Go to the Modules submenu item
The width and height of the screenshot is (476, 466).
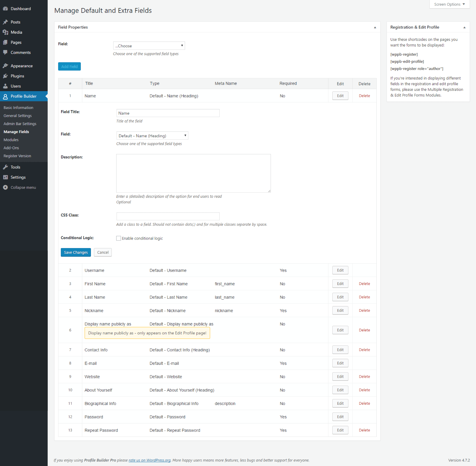[x=11, y=140]
